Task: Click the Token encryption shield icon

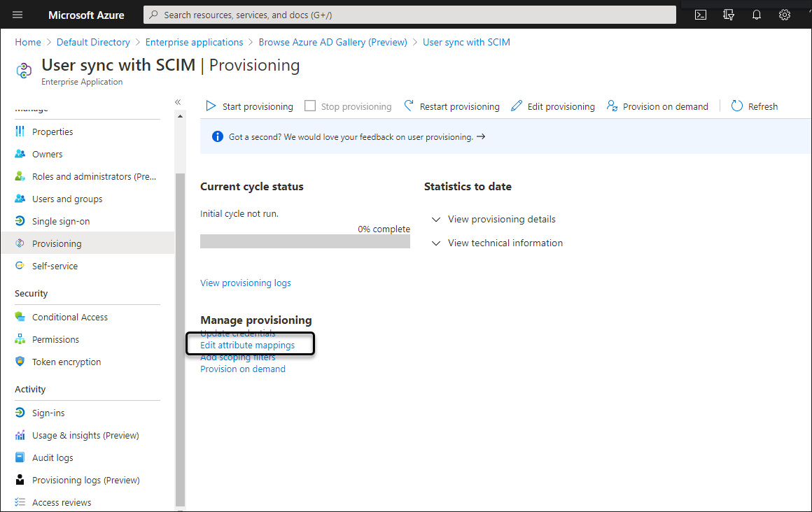Action: pyautogui.click(x=20, y=362)
